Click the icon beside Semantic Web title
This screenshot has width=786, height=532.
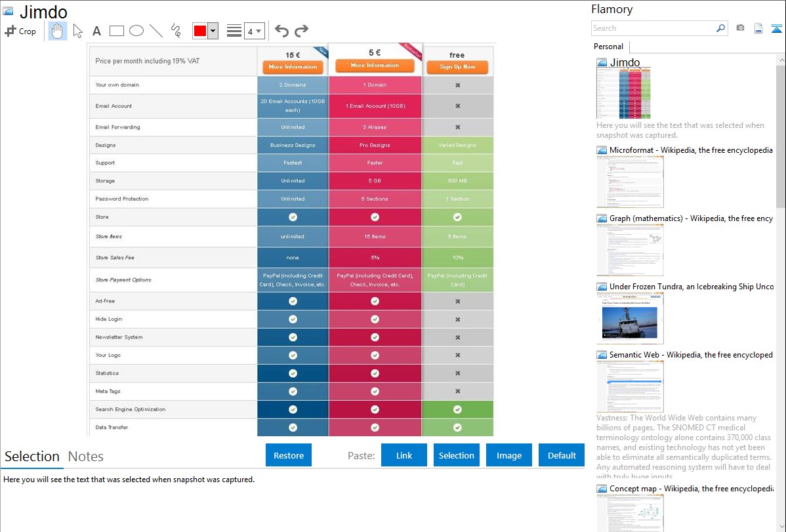pyautogui.click(x=602, y=354)
